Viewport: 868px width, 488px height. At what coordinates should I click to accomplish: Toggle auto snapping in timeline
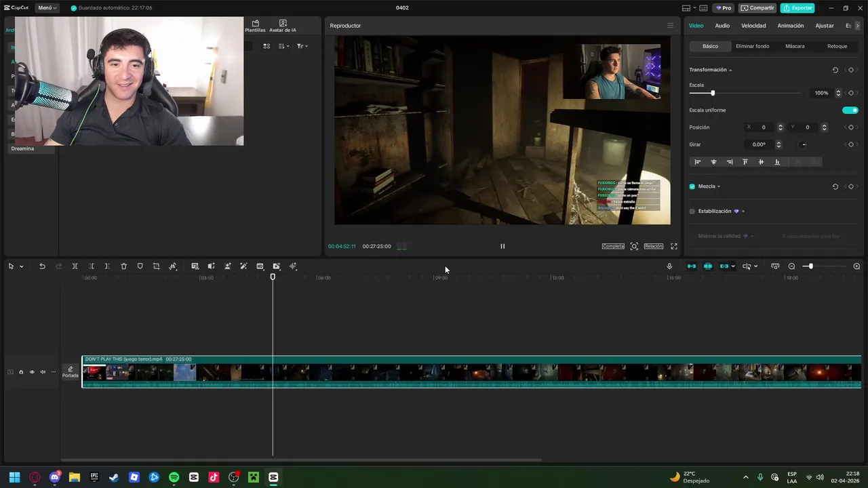point(707,266)
